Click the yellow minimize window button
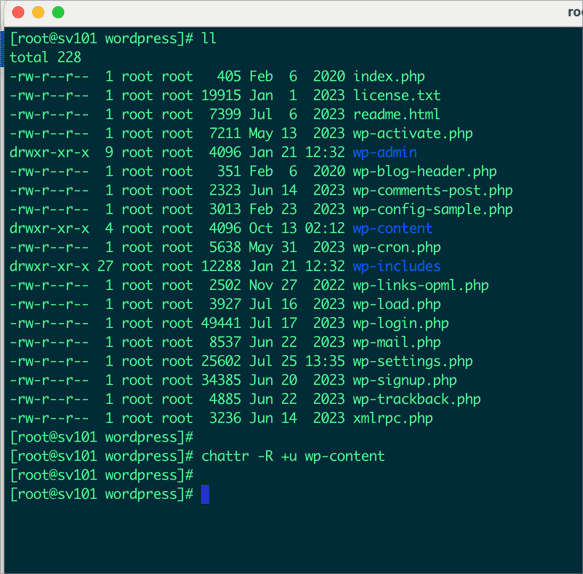This screenshot has height=574, width=583. (x=38, y=12)
